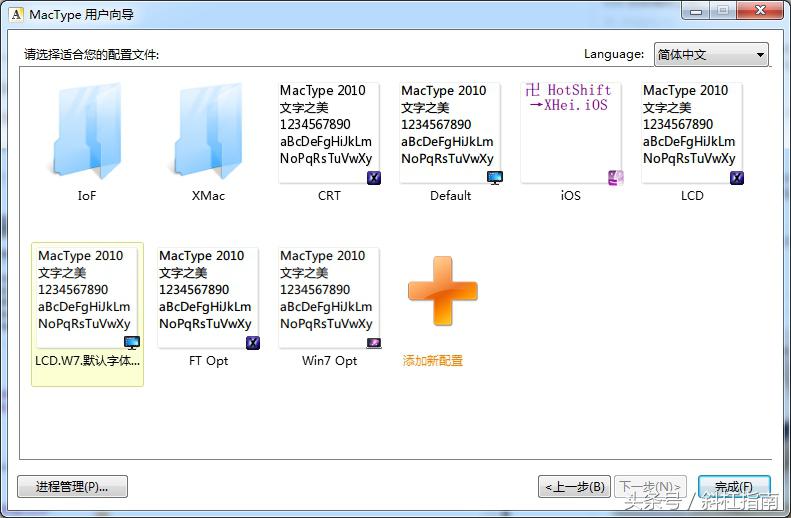
Task: Click the FT Opt name label
Action: tap(208, 361)
